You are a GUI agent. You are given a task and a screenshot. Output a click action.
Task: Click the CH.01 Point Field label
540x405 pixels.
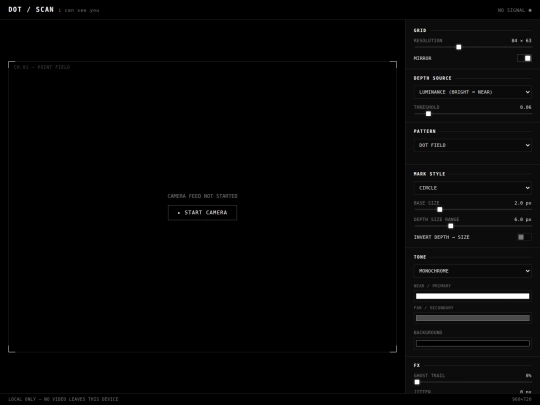tap(42, 67)
